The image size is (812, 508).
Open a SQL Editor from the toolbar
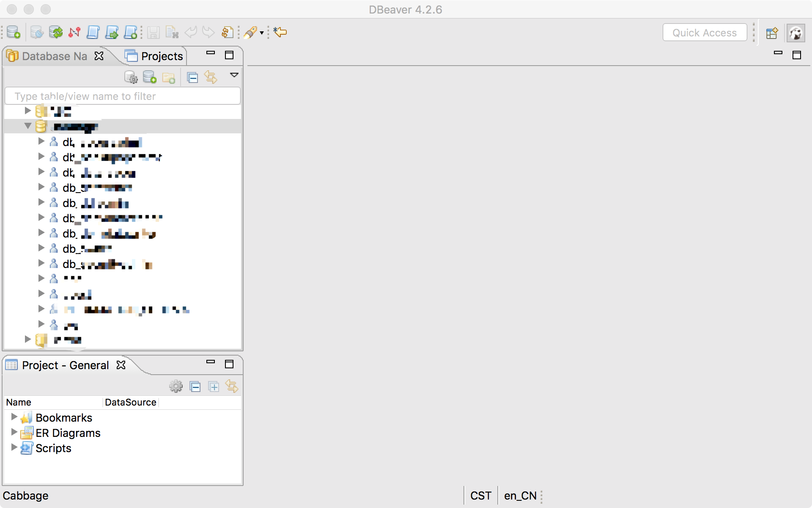click(x=93, y=32)
